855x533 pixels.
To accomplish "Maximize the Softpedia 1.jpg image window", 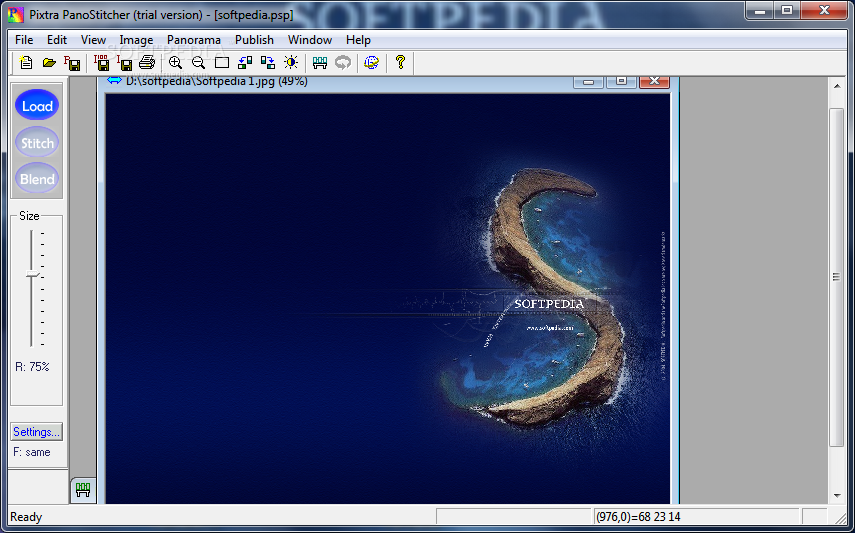I will click(622, 81).
